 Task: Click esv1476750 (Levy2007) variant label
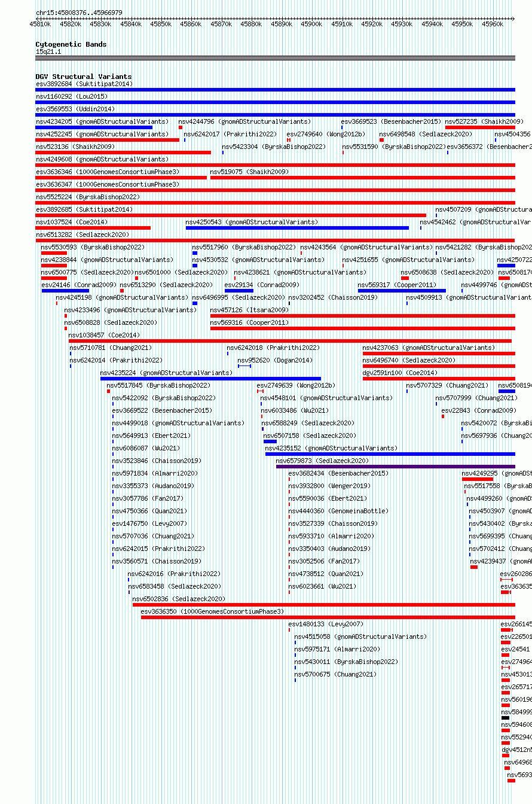[150, 523]
